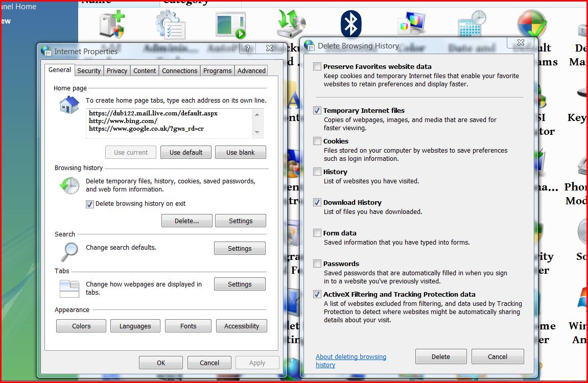Open Add Hardware icon in Control Panel
588x383 pixels.
112,25
